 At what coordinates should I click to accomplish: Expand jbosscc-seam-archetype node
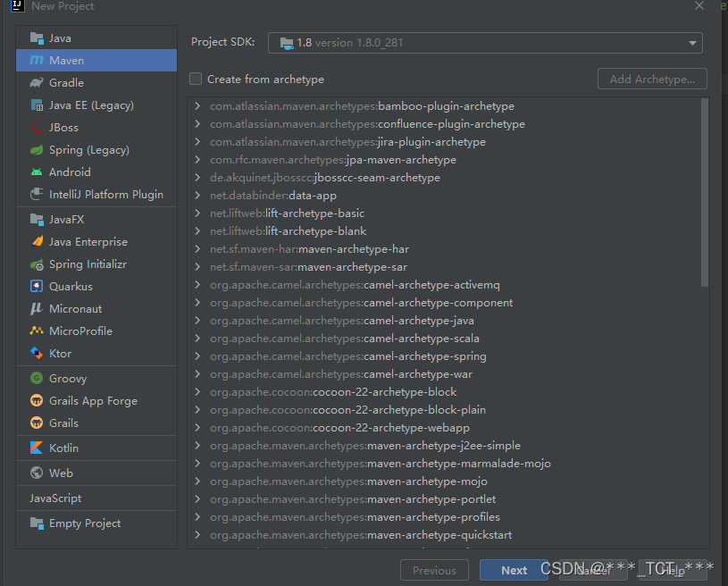tap(197, 178)
